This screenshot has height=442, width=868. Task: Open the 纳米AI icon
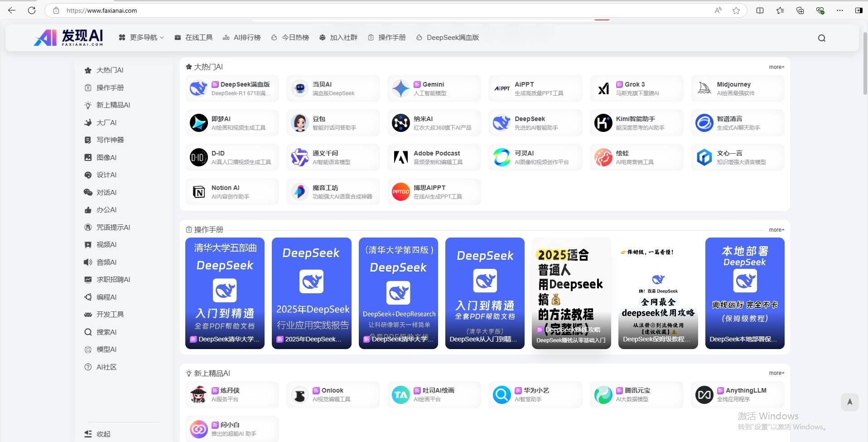401,123
